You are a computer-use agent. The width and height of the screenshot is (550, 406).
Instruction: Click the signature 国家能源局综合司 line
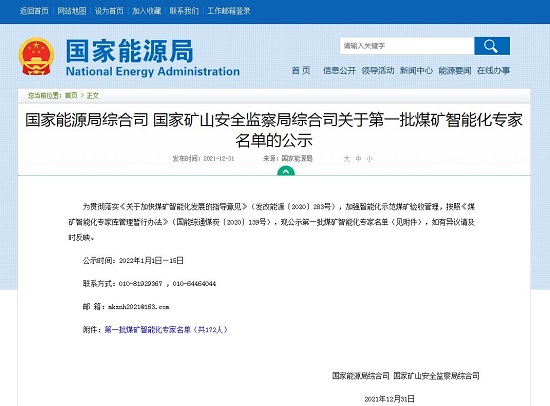click(x=406, y=376)
